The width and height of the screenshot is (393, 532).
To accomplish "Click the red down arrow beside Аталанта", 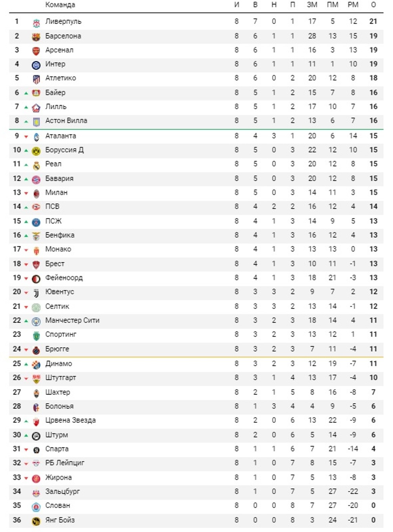I will point(26,137).
